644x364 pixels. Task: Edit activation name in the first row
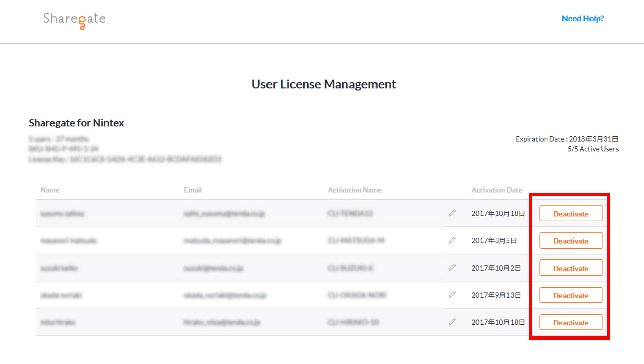coord(452,213)
